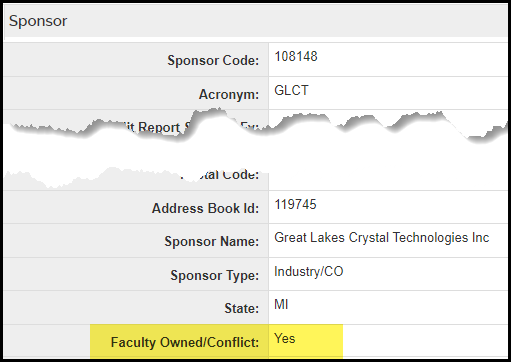Select the Sponsor Code label
Screen dimensions: 511x362
(x=213, y=60)
